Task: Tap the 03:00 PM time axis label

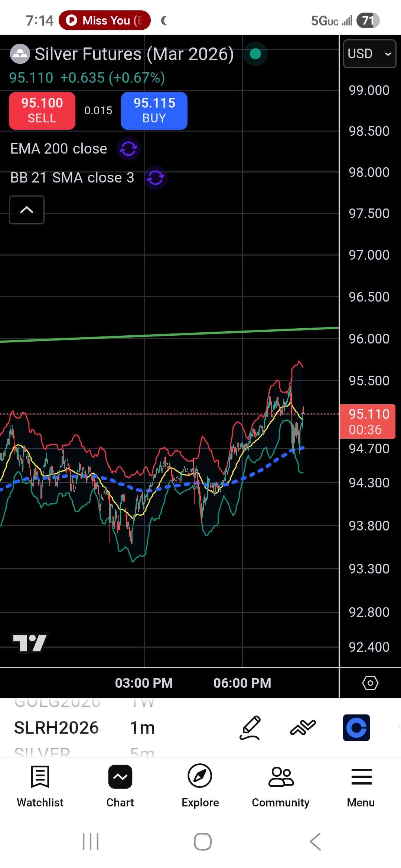Action: point(144,683)
